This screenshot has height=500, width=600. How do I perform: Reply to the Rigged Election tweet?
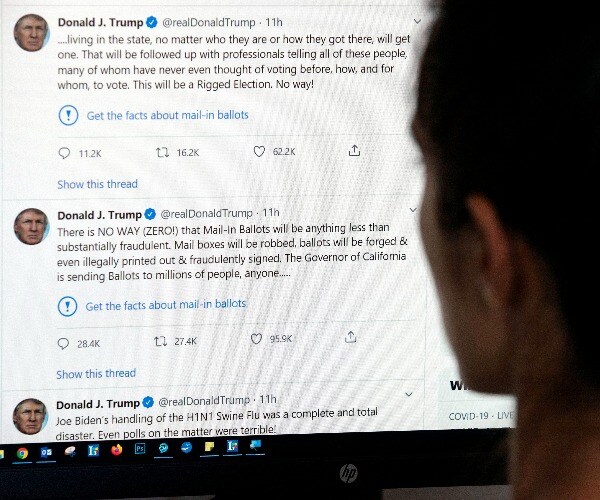point(64,153)
